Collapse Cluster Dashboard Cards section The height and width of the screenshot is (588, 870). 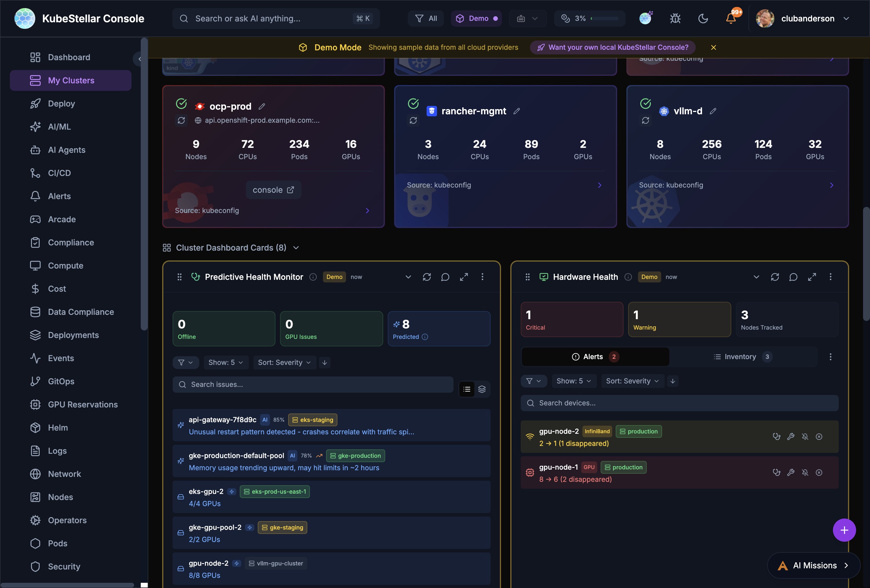click(296, 248)
